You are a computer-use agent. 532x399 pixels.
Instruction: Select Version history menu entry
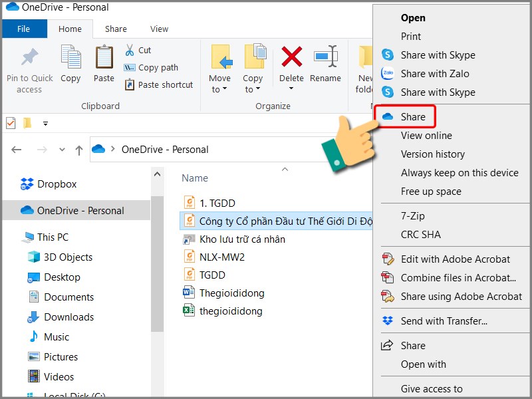click(433, 154)
